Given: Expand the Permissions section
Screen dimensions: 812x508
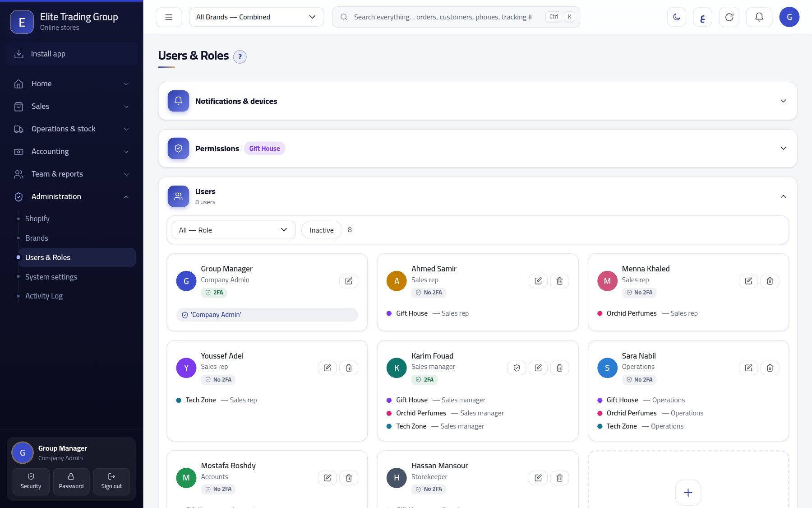Looking at the screenshot, I should pyautogui.click(x=478, y=149).
